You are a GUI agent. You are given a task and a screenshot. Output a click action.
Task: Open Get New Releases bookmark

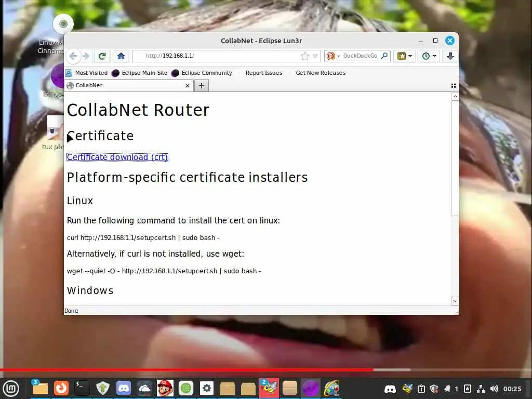(321, 73)
